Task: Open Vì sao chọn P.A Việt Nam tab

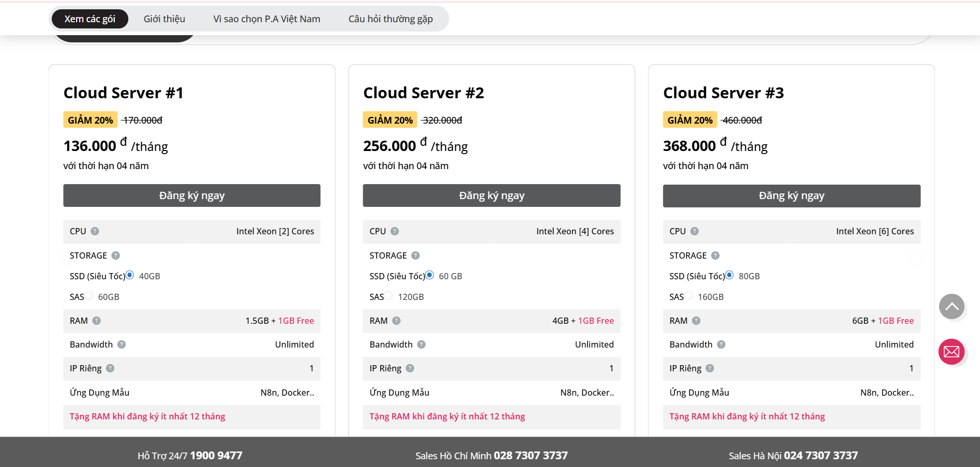Action: pos(266,19)
